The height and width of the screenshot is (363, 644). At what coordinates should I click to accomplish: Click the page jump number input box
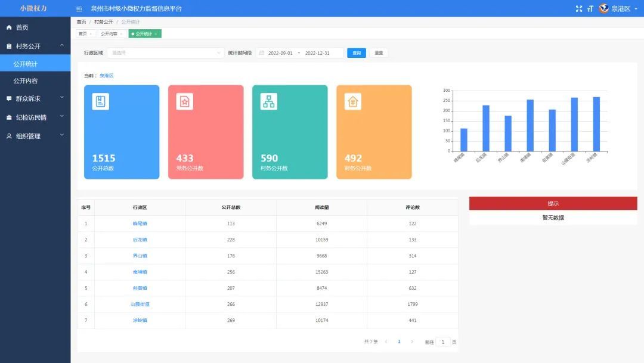[443, 342]
